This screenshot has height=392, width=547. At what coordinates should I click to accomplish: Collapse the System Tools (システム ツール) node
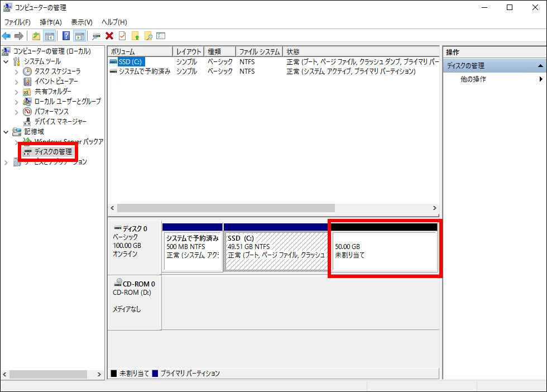(6, 61)
